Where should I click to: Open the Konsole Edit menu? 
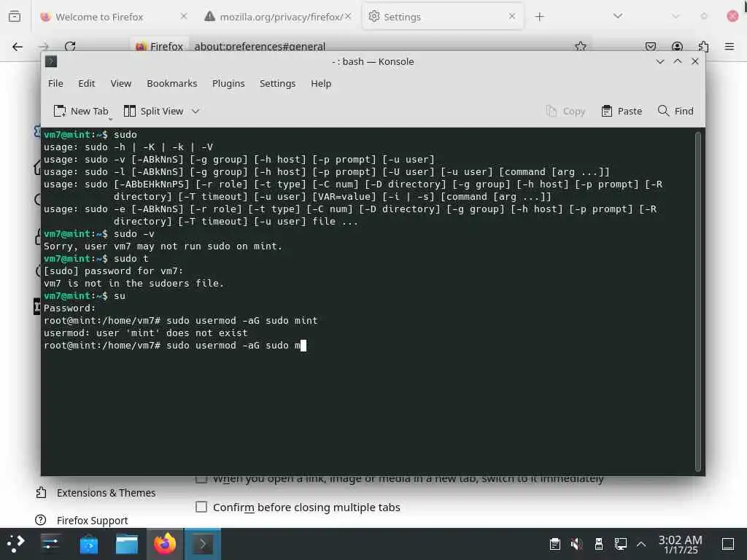86,83
